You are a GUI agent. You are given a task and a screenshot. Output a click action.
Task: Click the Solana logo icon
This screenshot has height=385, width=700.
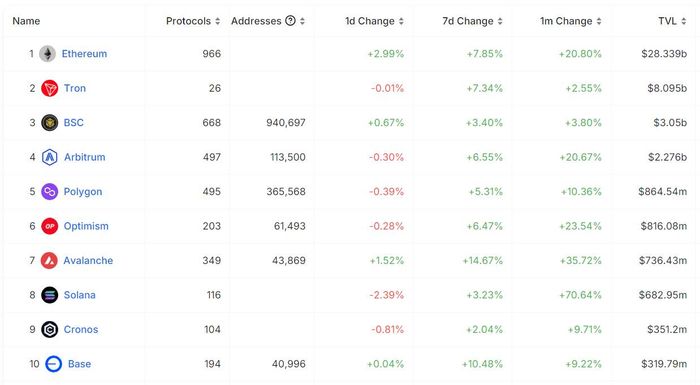tap(50, 295)
